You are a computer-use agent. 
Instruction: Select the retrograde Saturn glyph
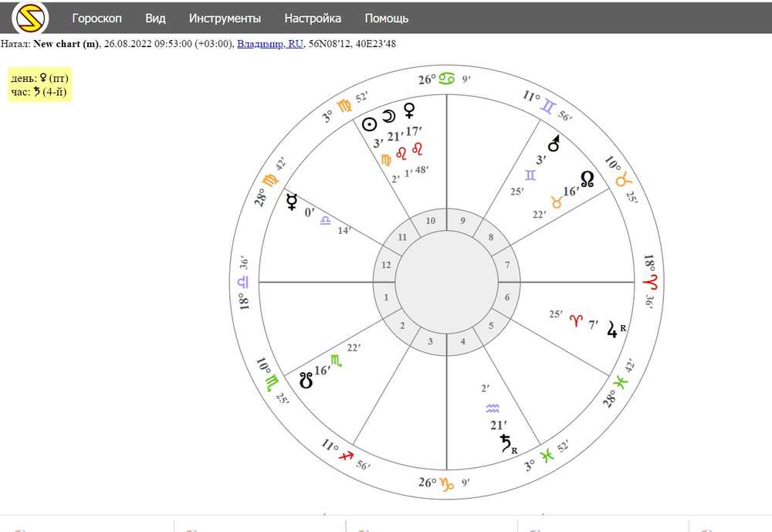(x=506, y=443)
